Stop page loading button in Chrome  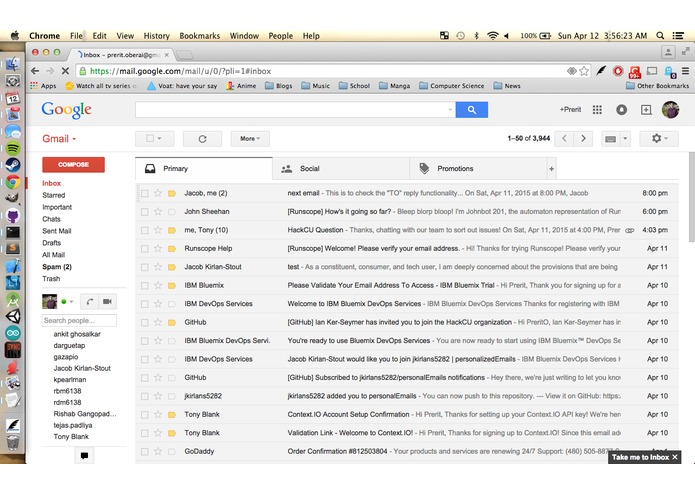point(65,71)
